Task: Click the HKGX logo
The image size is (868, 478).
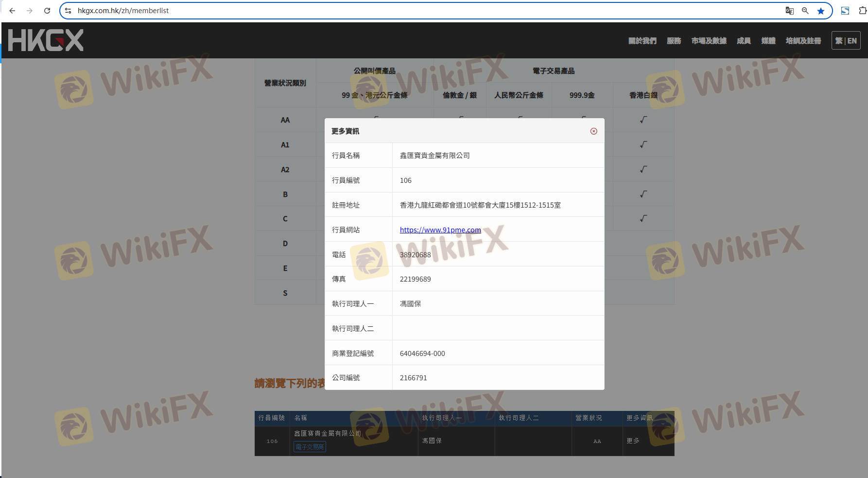Action: coord(46,40)
